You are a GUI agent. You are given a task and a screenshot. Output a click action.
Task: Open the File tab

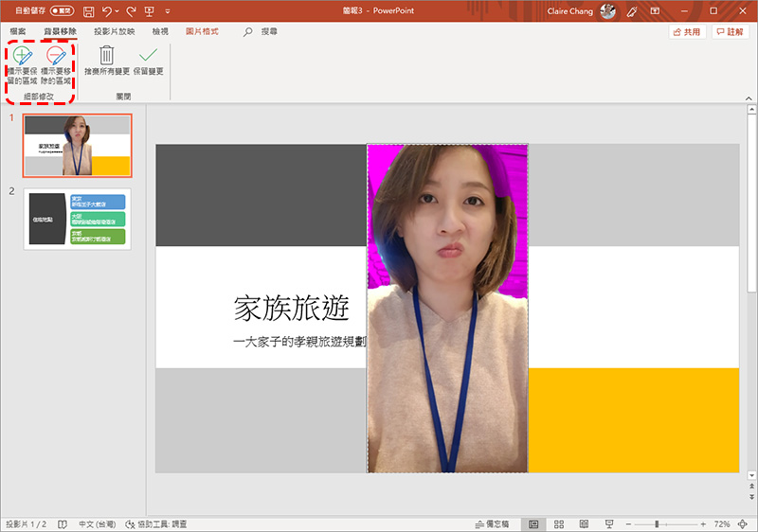(x=18, y=31)
